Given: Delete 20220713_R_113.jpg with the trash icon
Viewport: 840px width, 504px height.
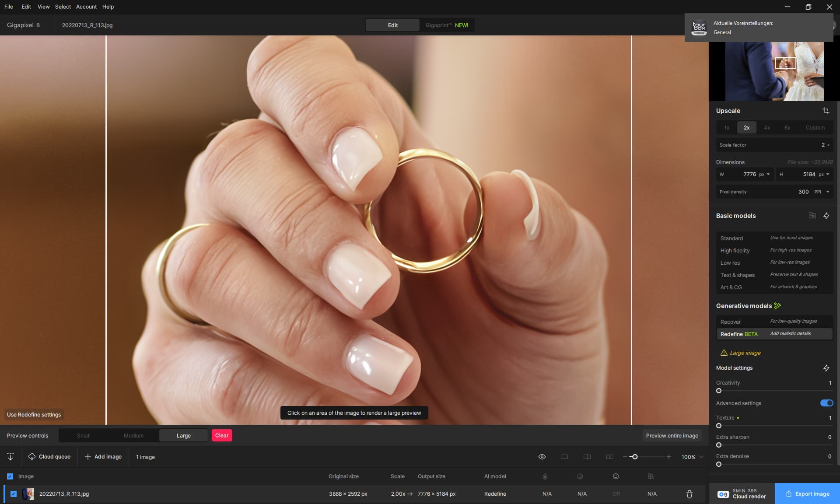Looking at the screenshot, I should [689, 494].
